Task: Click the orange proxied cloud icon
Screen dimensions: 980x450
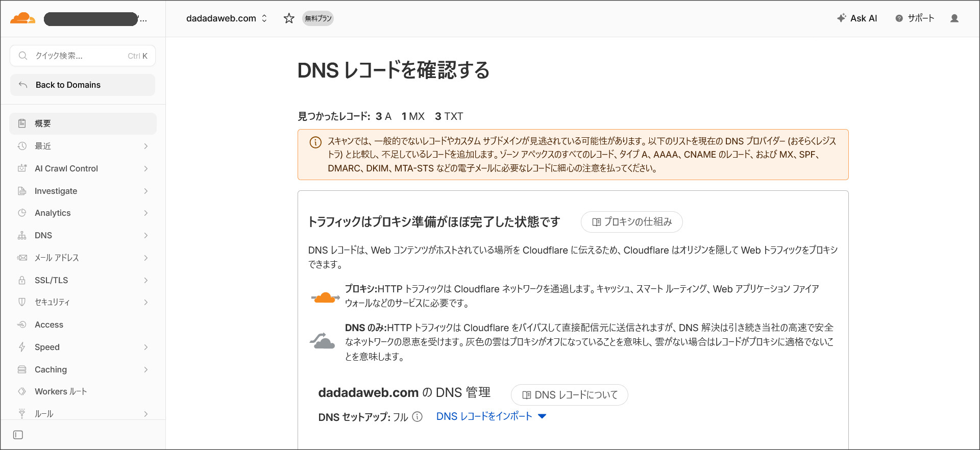Action: click(325, 297)
